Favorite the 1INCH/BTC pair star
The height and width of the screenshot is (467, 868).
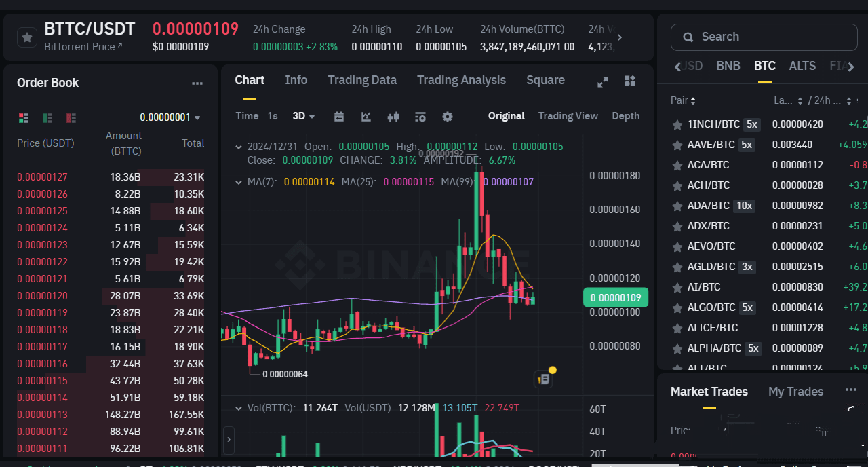tap(677, 125)
